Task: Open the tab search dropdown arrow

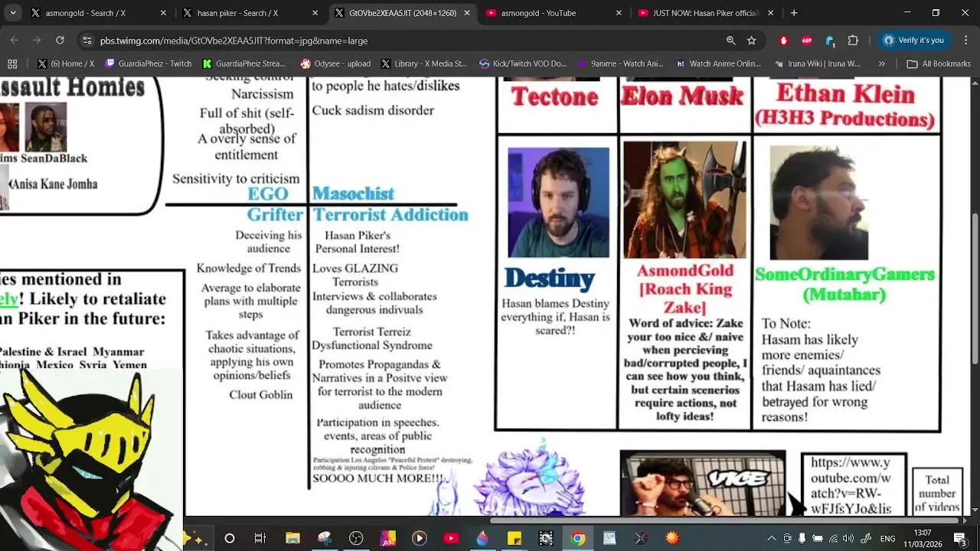Action: [13, 13]
